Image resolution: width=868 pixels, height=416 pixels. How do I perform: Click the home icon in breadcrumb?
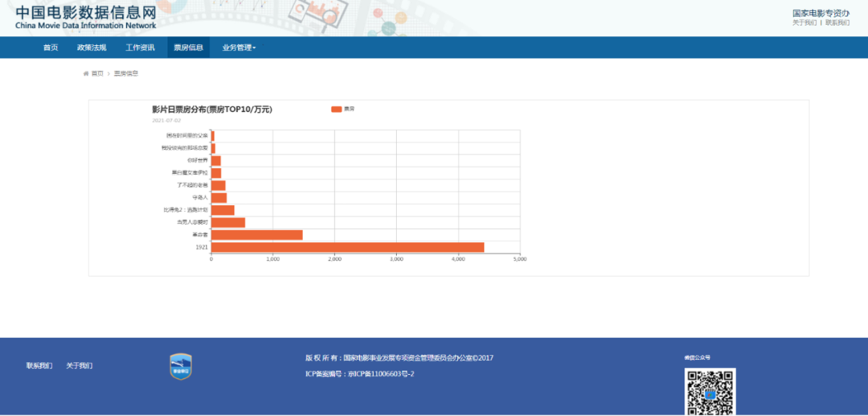pos(86,73)
